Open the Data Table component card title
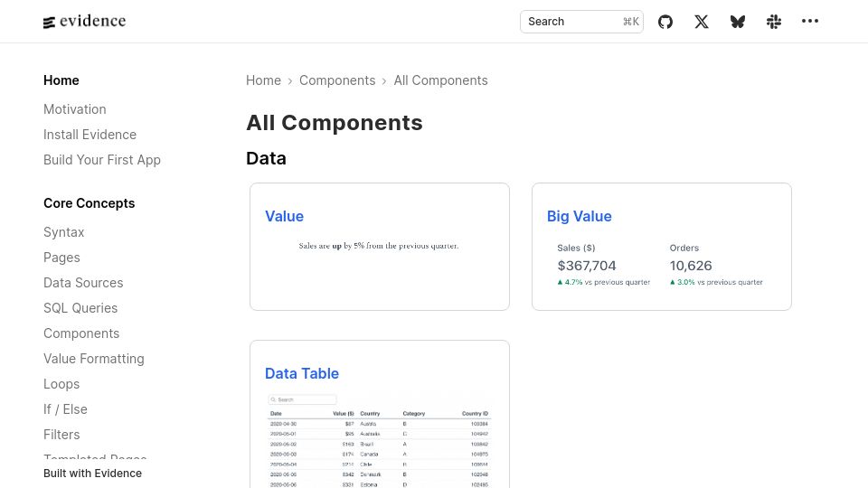 point(302,373)
